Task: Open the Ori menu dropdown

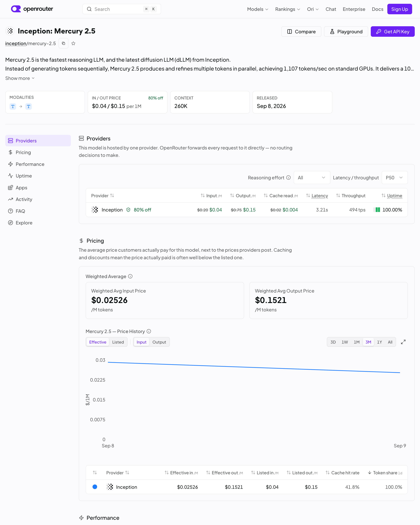Action: 313,9
